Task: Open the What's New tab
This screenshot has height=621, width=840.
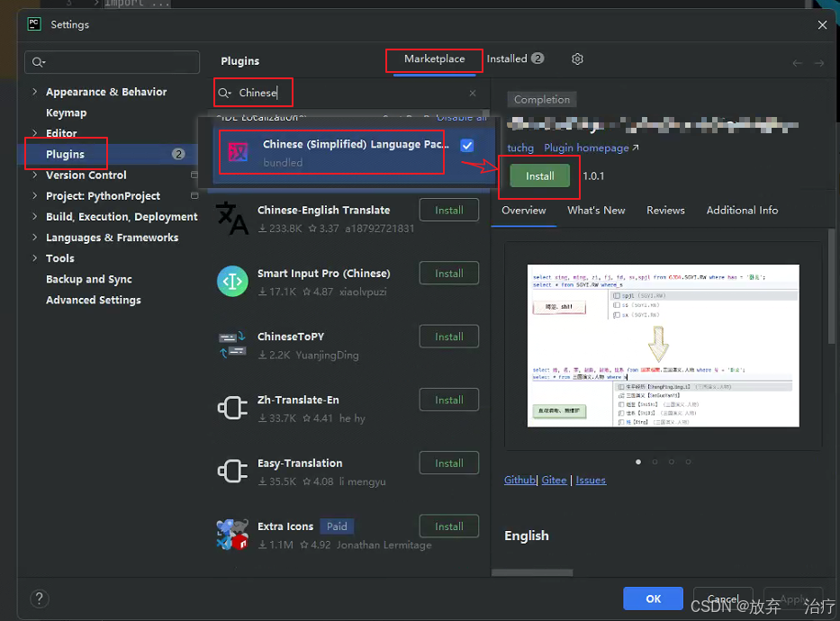Action: click(x=596, y=211)
